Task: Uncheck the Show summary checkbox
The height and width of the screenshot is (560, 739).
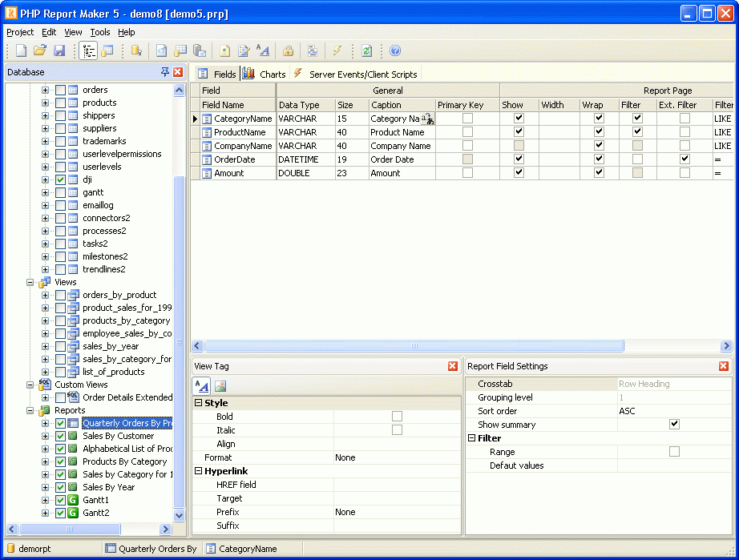Action: 674,425
